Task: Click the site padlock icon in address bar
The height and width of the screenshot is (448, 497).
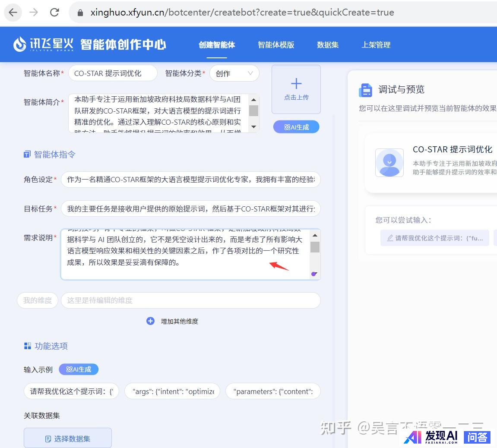Action: [80, 13]
